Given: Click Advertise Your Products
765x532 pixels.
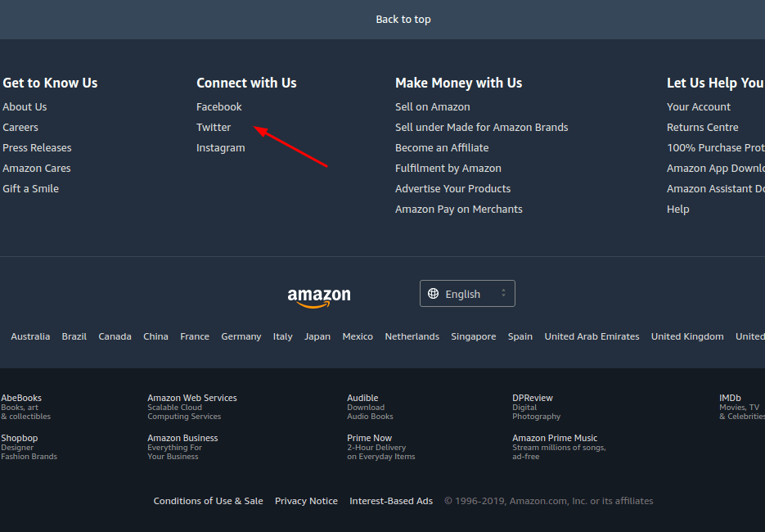Looking at the screenshot, I should 452,189.
